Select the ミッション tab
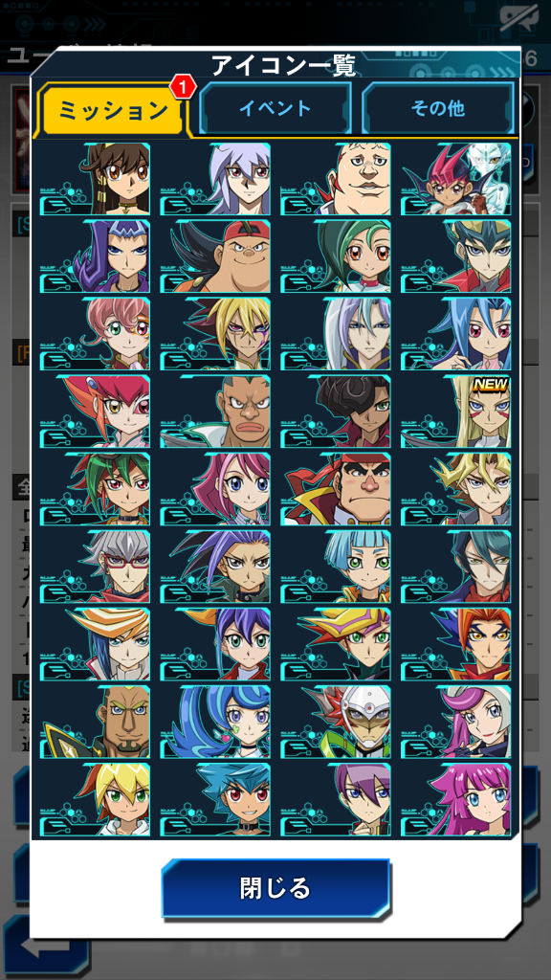The height and width of the screenshot is (980, 551). point(113,111)
